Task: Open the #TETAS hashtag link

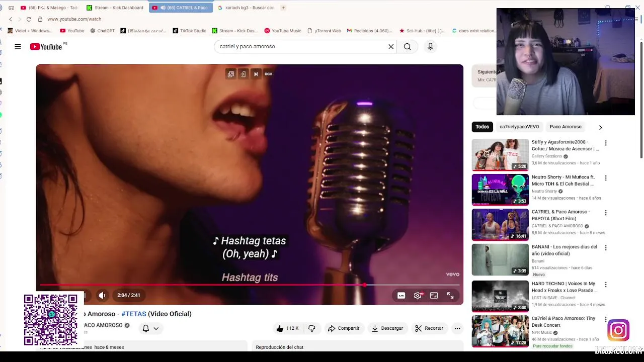Action: [x=134, y=314]
